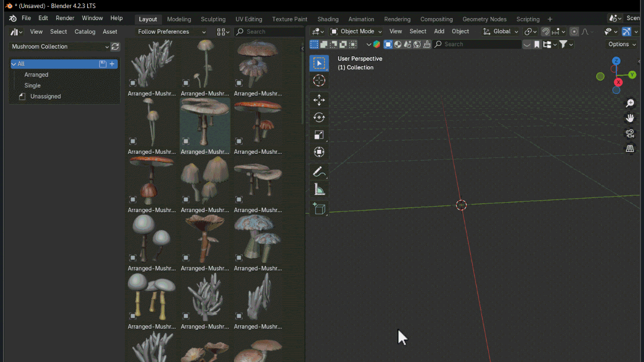The width and height of the screenshot is (644, 362).
Task: Open the Mushroom Collection library dropdown
Action: (x=59, y=47)
